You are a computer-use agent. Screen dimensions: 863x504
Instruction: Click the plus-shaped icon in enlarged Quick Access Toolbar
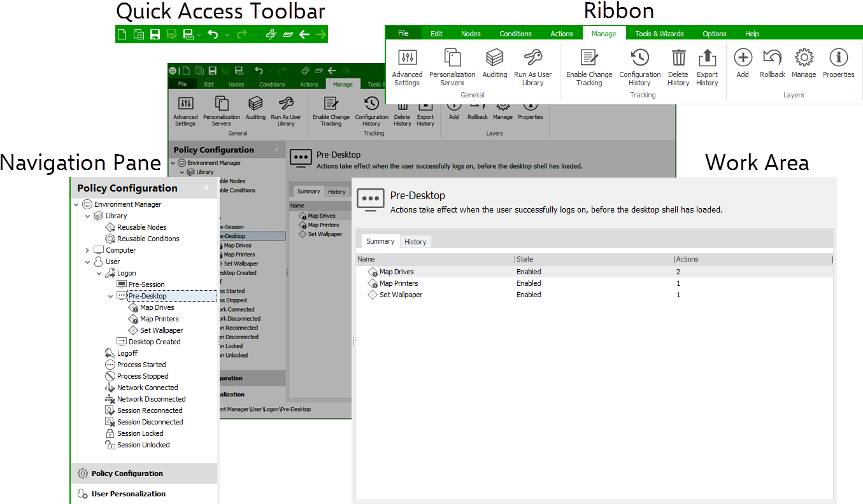[x=271, y=34]
